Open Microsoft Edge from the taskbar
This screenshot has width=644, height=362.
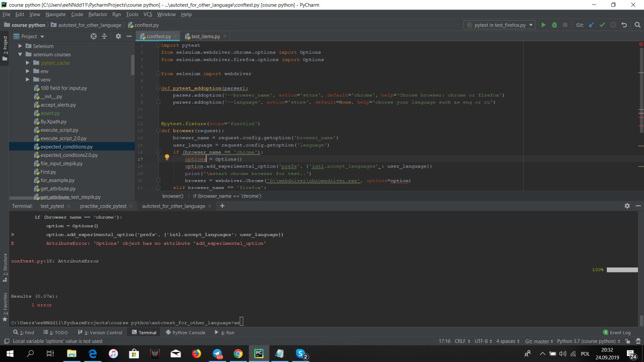coord(93,353)
